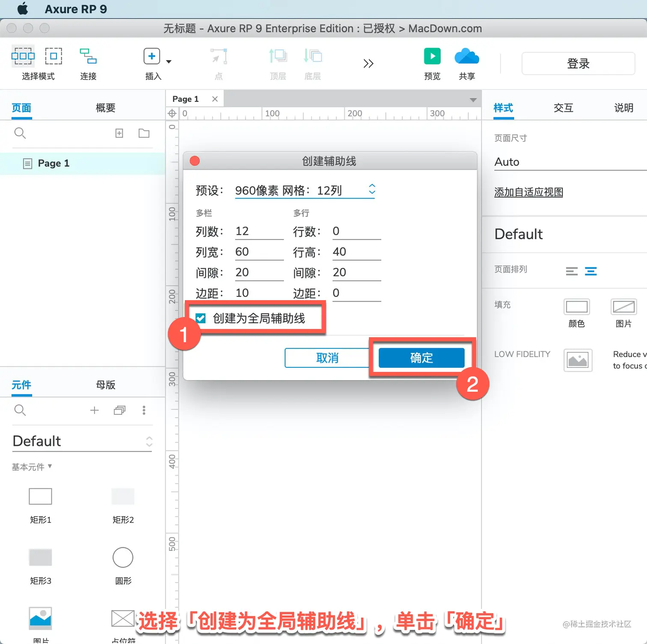647x644 pixels.
Task: Click the 列数 columns field
Action: [x=259, y=231]
